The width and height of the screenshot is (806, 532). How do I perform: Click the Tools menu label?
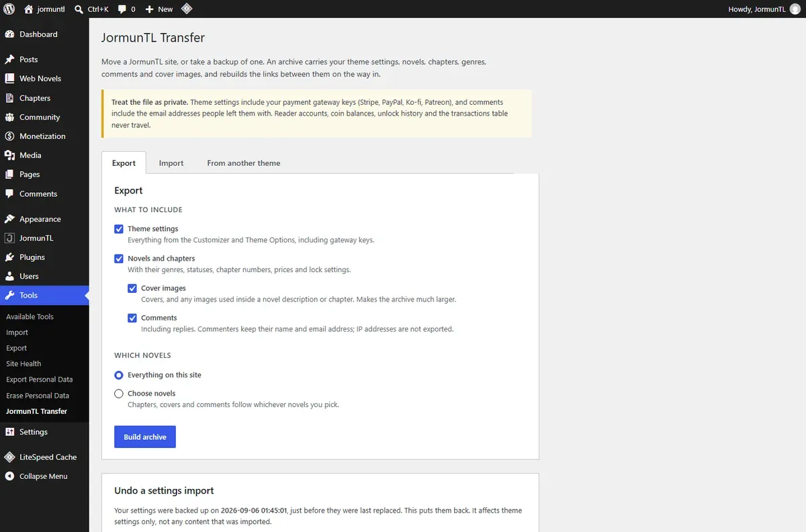coord(28,295)
